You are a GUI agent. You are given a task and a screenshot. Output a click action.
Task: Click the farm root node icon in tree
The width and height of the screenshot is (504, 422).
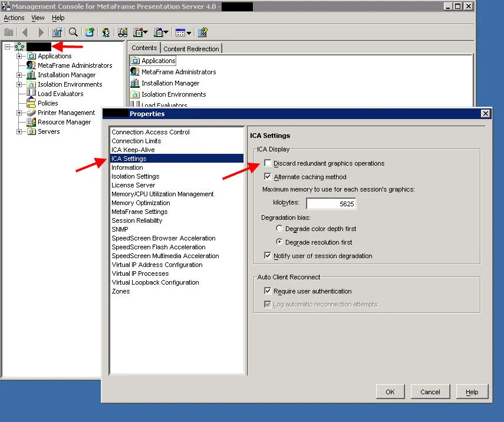click(19, 47)
